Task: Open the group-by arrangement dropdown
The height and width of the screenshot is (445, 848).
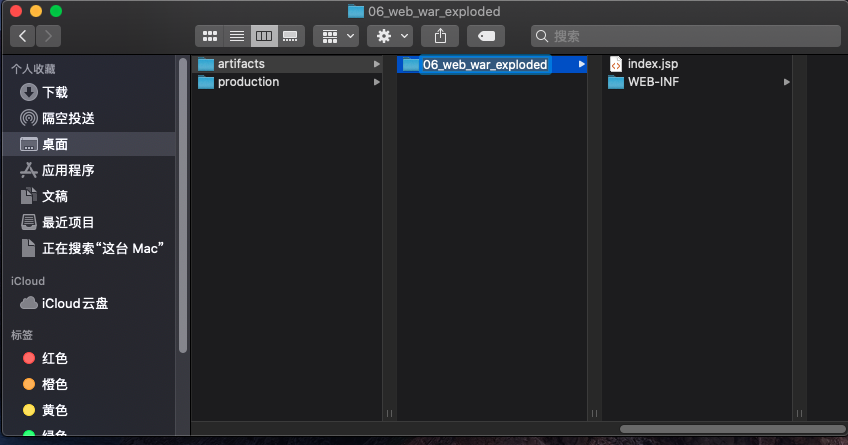Action: pyautogui.click(x=336, y=36)
